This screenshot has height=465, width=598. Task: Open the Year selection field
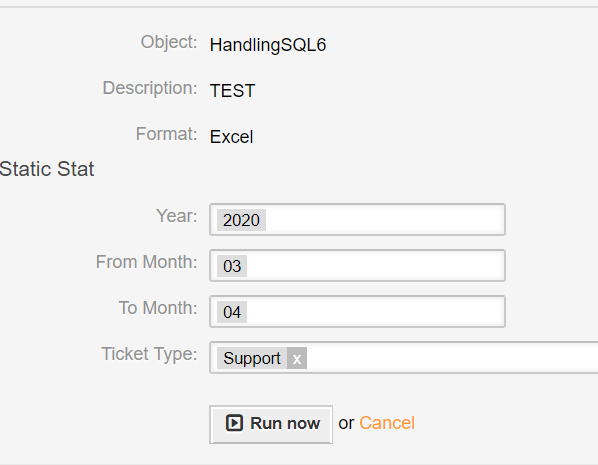(357, 220)
